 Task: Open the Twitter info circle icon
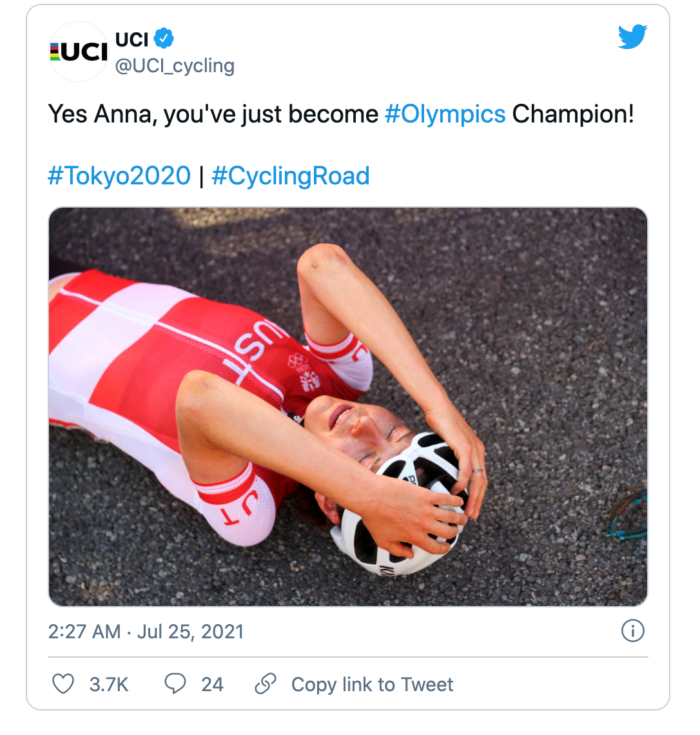click(632, 631)
